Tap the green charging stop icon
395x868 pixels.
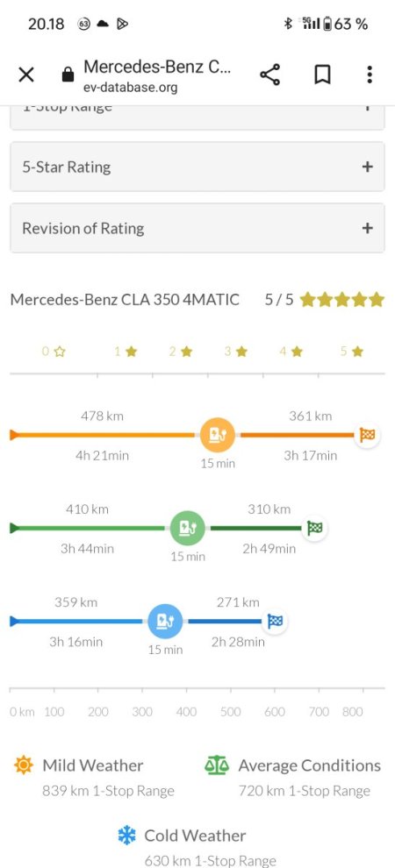(x=187, y=528)
